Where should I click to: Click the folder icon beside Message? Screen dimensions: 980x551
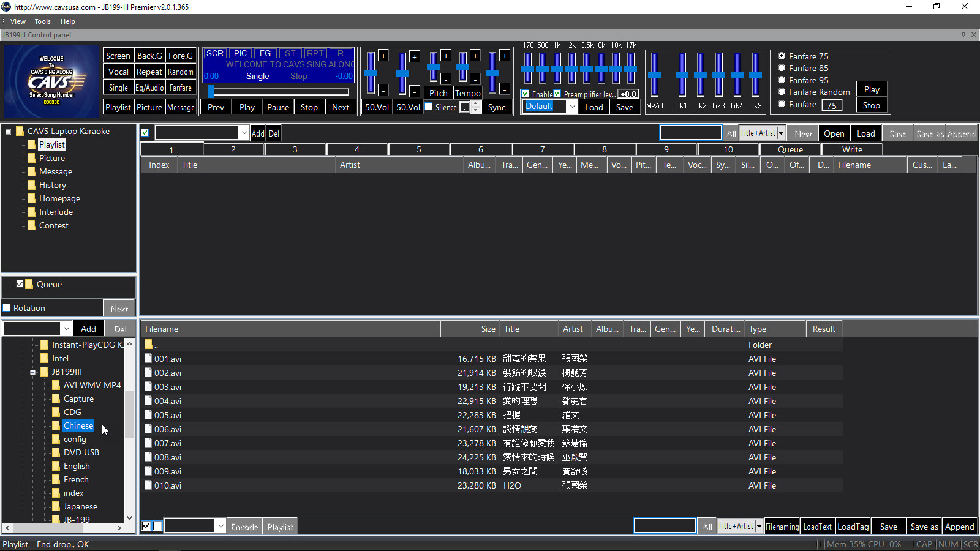31,171
